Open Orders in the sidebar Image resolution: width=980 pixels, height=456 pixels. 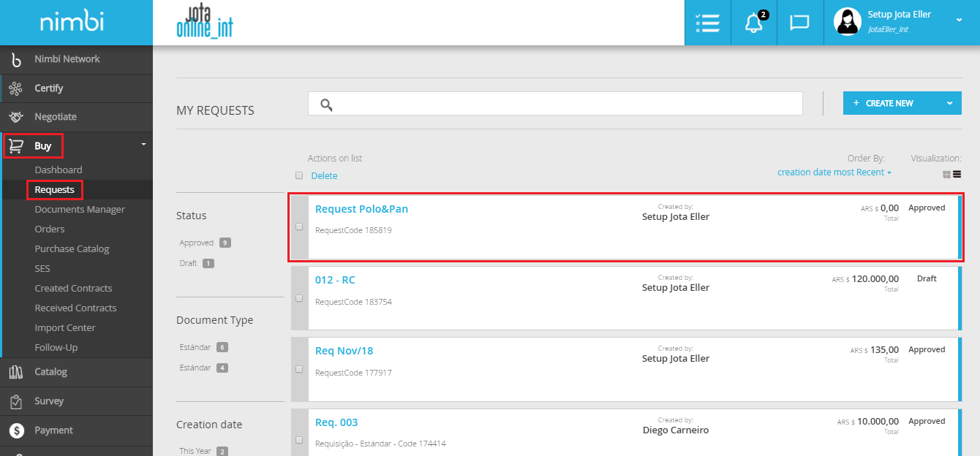pos(50,229)
